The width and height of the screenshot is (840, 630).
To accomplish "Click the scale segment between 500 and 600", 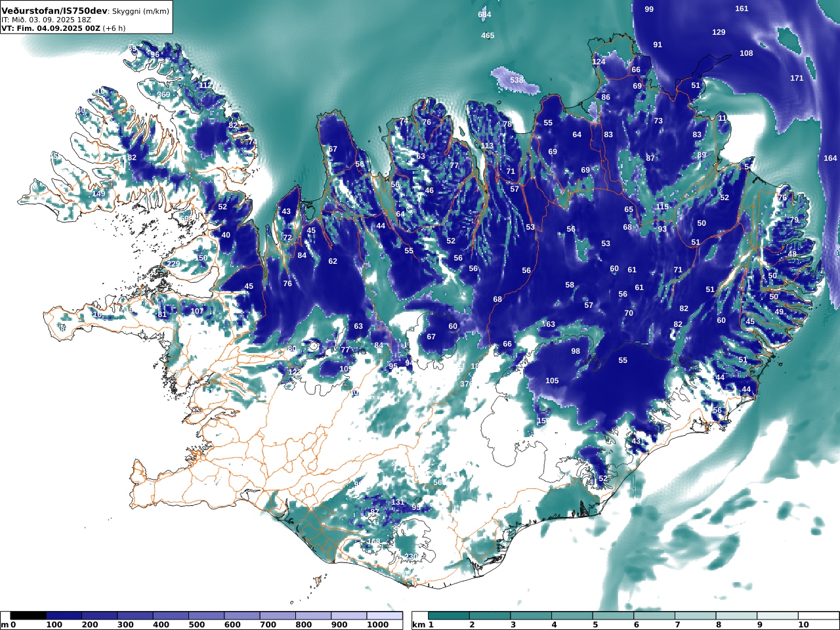I will 207,616.
